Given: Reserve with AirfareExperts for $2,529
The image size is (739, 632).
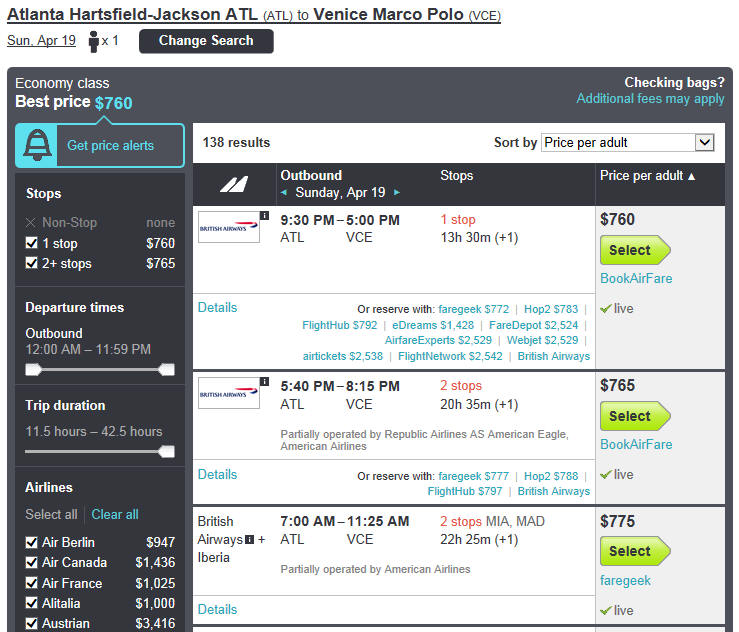Looking at the screenshot, I should point(438,340).
